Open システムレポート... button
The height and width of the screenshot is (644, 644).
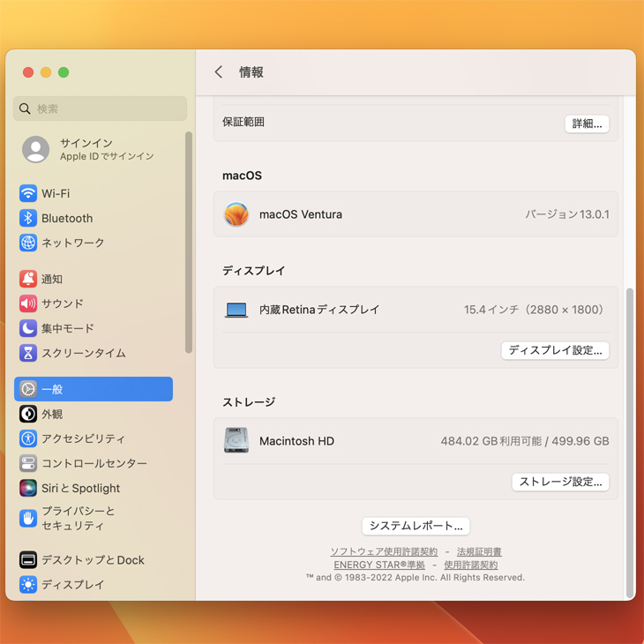[x=416, y=526]
